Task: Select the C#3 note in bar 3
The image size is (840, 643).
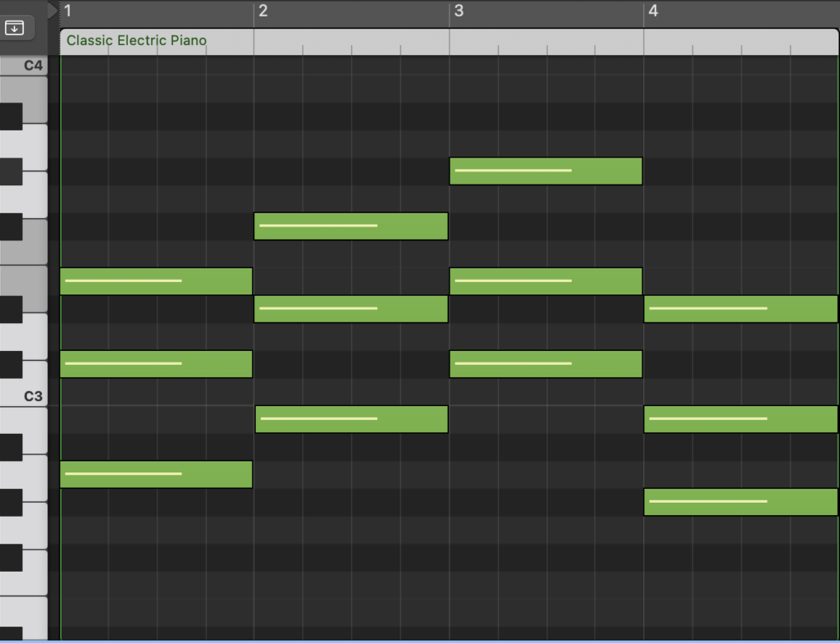Action: tap(546, 364)
